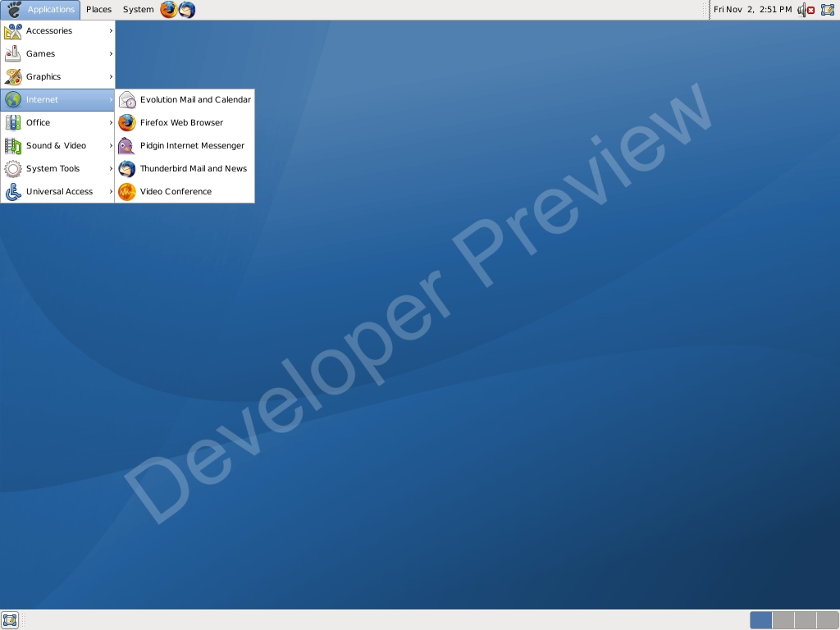Click the red network status icon

point(811,10)
